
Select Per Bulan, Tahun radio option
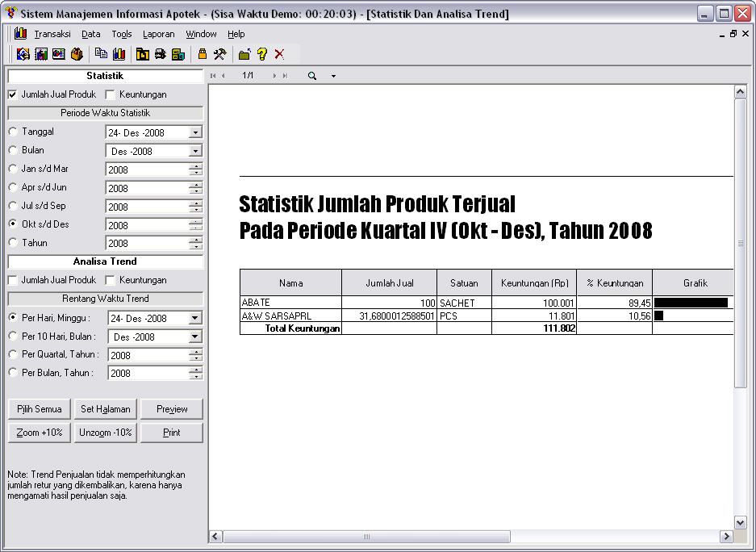(13, 373)
